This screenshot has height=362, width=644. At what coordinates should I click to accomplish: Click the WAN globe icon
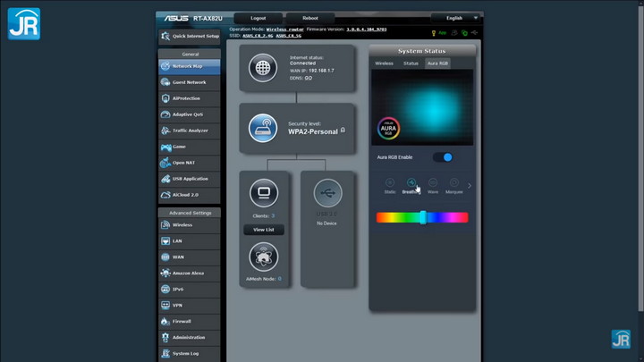(x=165, y=257)
